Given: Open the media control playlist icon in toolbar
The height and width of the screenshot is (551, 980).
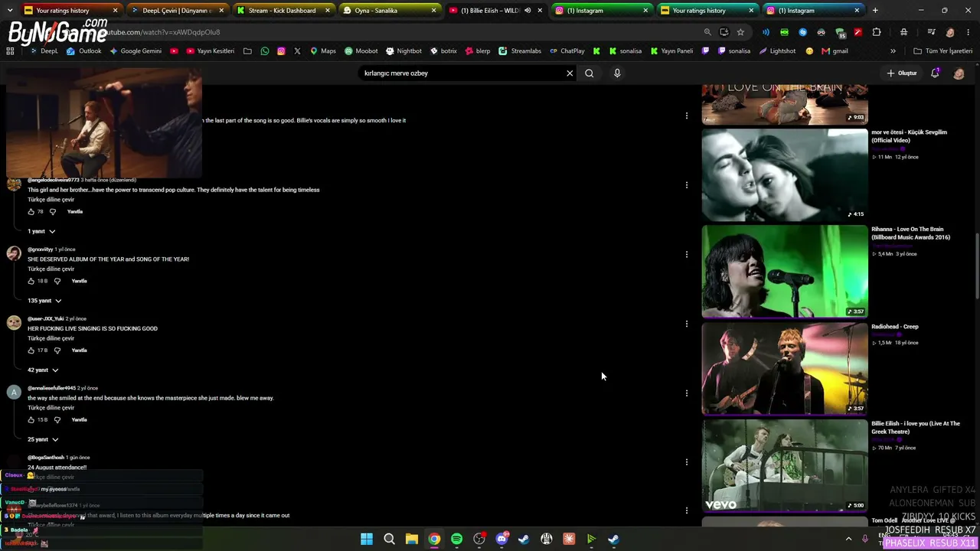Looking at the screenshot, I should 931,32.
